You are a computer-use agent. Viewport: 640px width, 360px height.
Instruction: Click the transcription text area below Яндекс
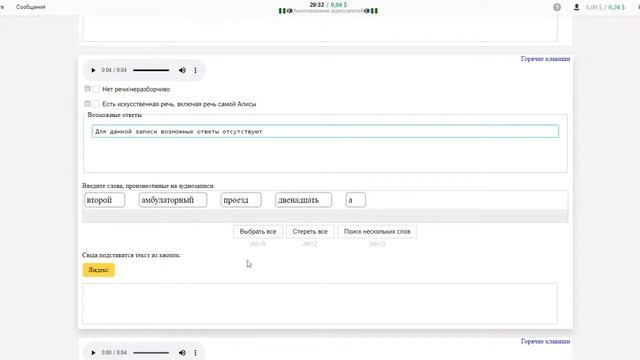320,304
